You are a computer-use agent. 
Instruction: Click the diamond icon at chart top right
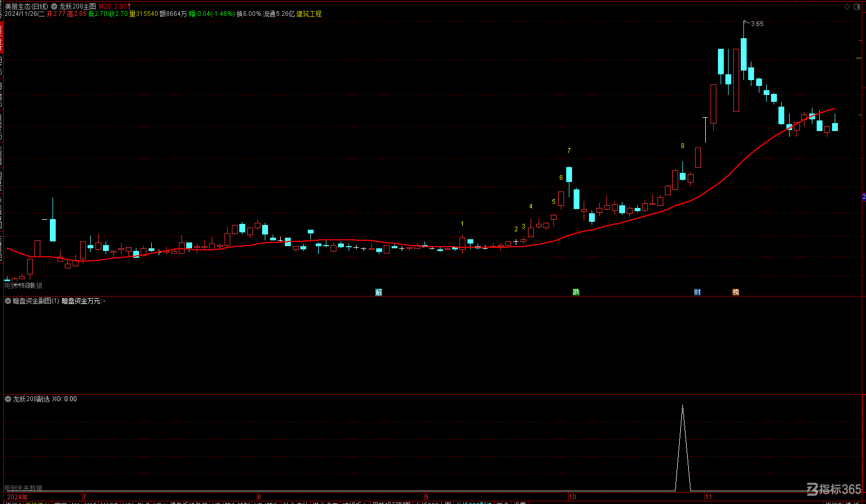coord(847,6)
